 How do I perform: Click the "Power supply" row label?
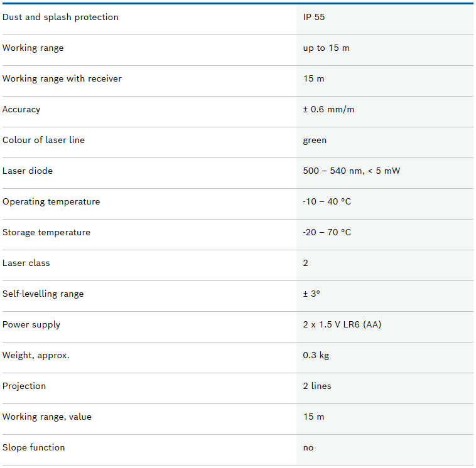[31, 324]
